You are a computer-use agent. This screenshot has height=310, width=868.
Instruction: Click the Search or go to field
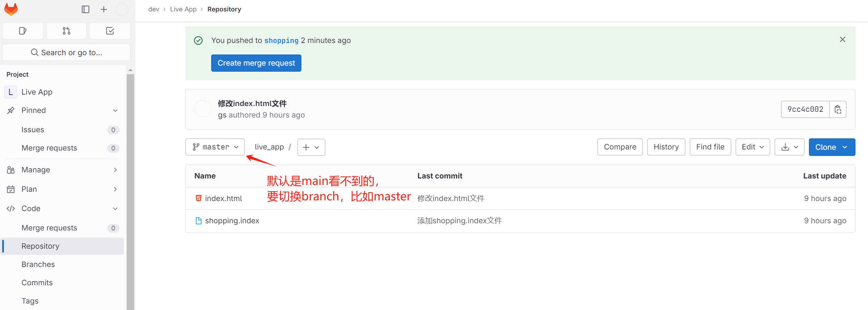coord(67,52)
